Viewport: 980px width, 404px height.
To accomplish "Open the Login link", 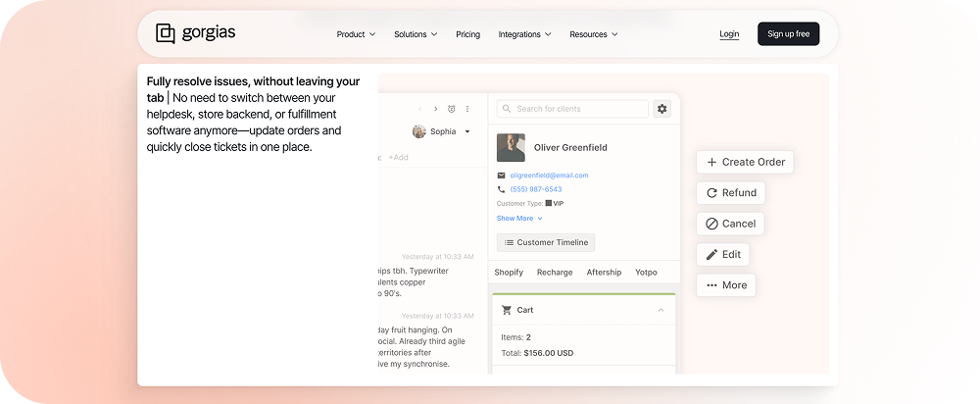I will pos(729,34).
